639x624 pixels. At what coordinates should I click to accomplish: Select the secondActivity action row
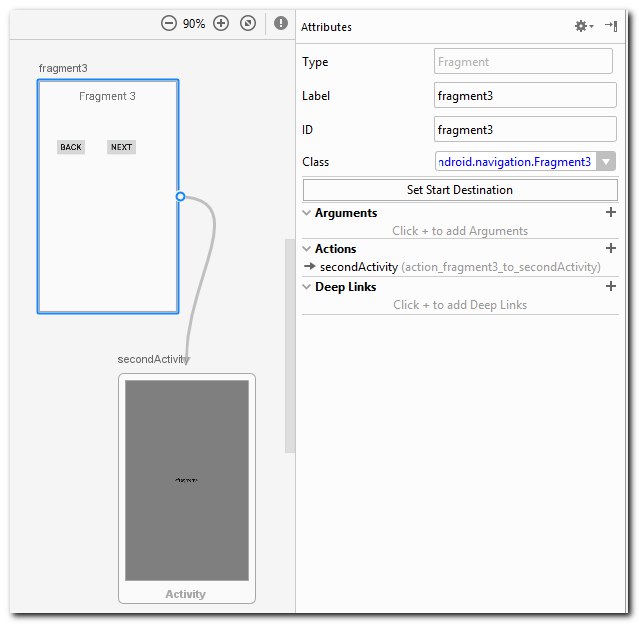click(x=460, y=267)
